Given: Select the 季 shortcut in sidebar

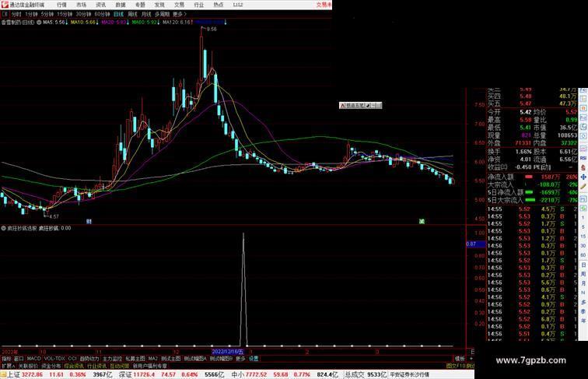Looking at the screenshot, I should [583, 311].
